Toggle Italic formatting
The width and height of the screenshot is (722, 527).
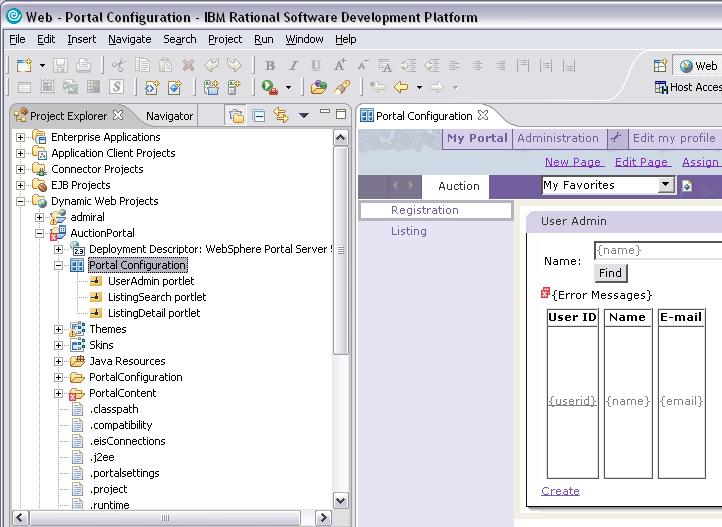293,66
